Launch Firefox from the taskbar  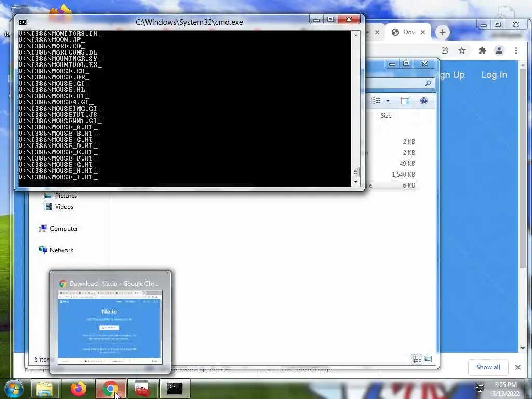coord(78,389)
